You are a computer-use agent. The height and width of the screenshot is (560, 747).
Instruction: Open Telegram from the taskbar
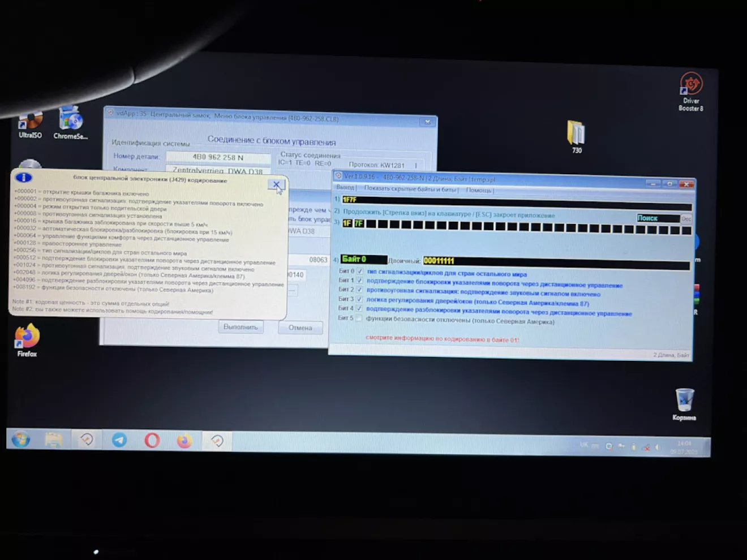[x=119, y=440]
